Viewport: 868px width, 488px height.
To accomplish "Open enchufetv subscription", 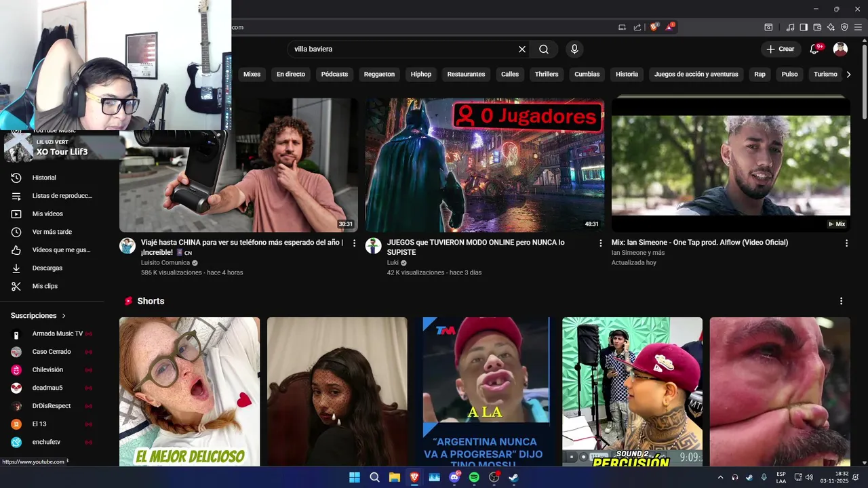I will click(x=52, y=442).
